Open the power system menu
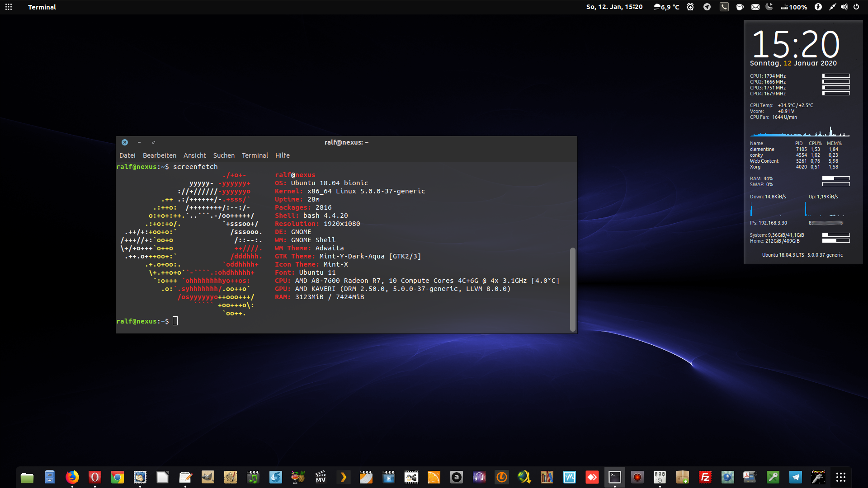This screenshot has height=488, width=868. pyautogui.click(x=856, y=7)
